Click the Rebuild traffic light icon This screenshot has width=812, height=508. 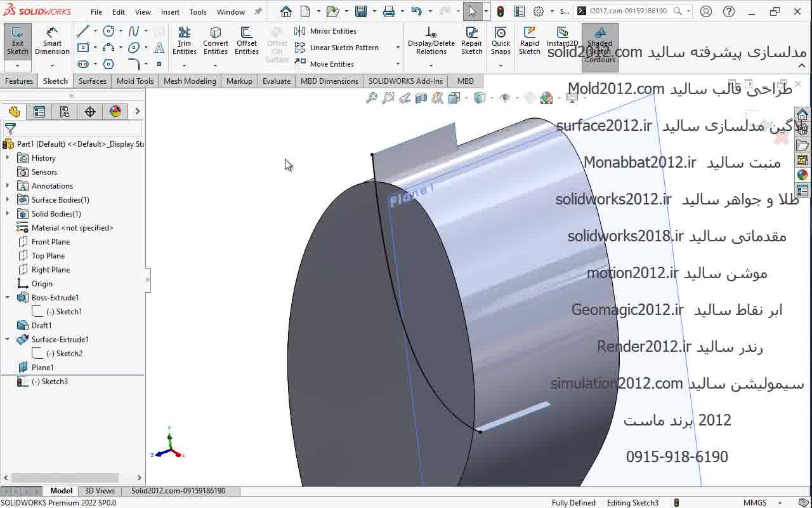click(x=501, y=11)
